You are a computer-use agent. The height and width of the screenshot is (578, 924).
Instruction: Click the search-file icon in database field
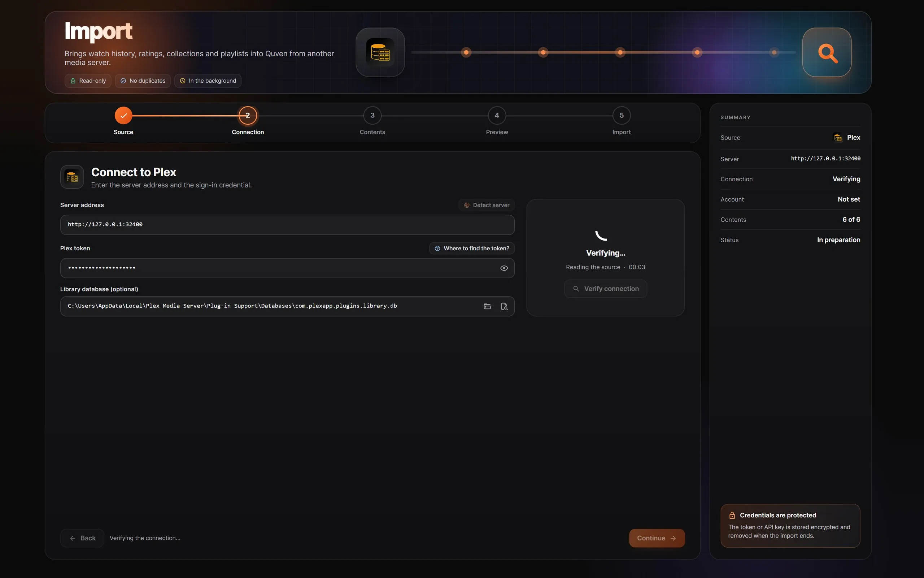(x=504, y=306)
